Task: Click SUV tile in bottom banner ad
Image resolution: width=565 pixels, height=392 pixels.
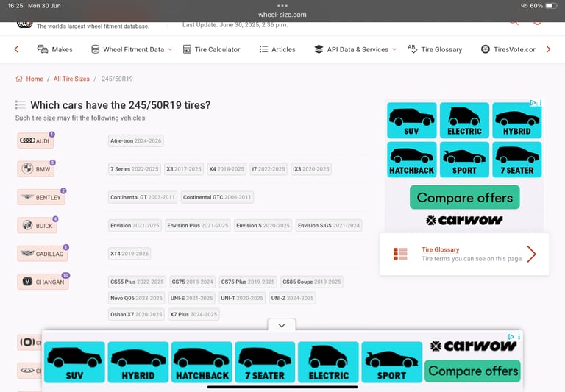Action: pyautogui.click(x=74, y=362)
